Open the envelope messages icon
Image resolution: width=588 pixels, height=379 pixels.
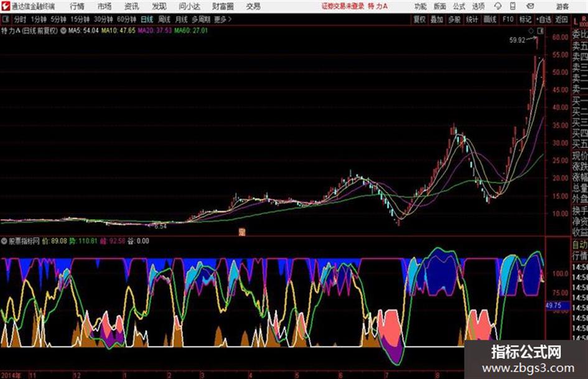click(530, 6)
